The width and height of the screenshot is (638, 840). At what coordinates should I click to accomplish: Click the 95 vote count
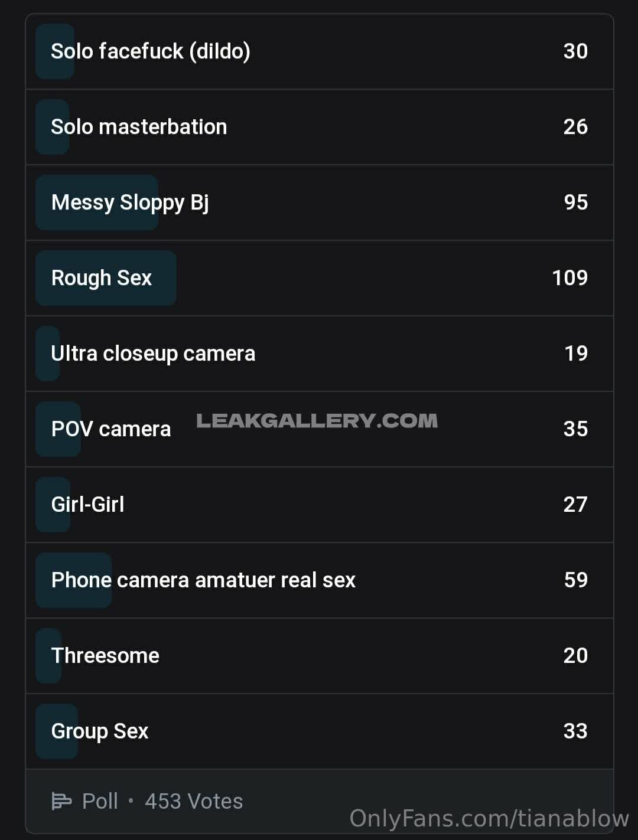(575, 202)
